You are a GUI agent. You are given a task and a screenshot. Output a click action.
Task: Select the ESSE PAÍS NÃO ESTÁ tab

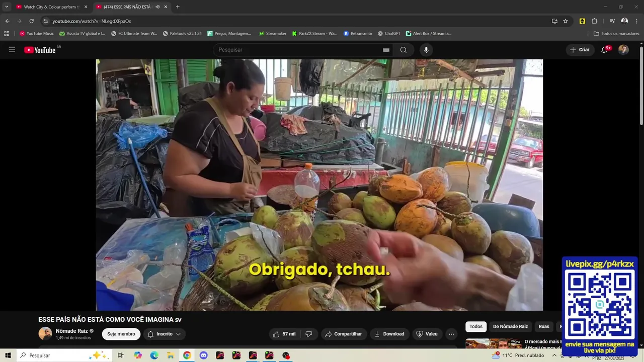tap(132, 7)
